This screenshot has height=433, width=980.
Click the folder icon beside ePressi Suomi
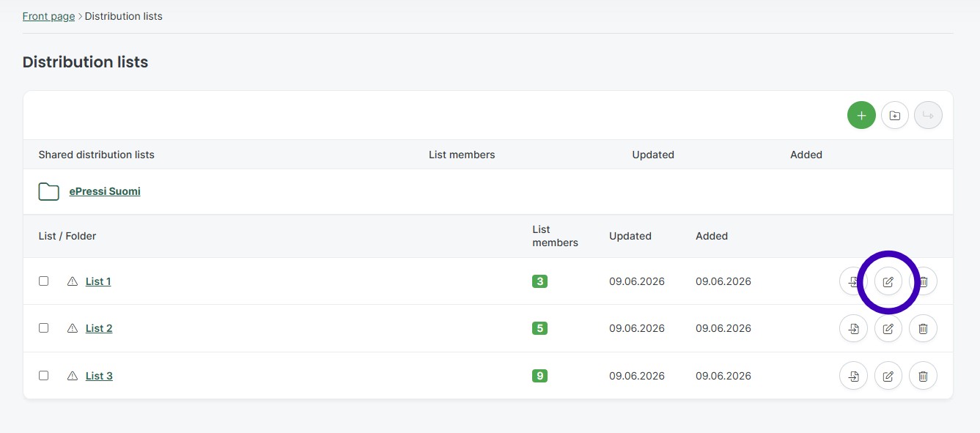tap(49, 192)
